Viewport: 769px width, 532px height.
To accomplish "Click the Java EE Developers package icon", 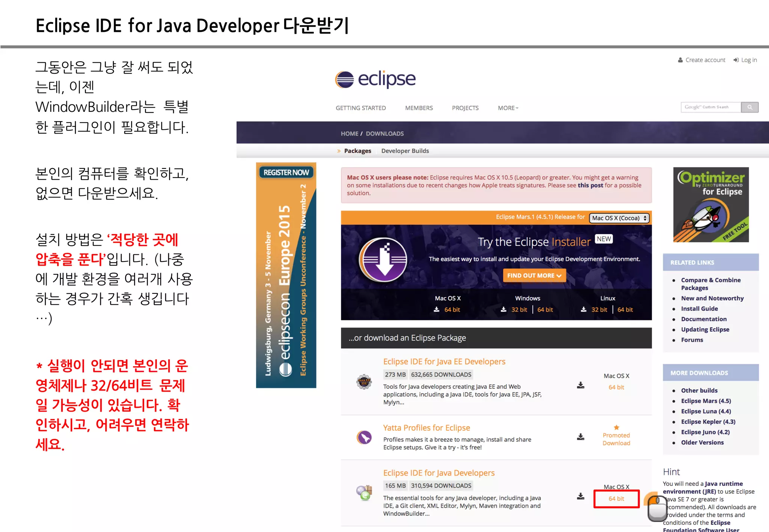I will 364,382.
